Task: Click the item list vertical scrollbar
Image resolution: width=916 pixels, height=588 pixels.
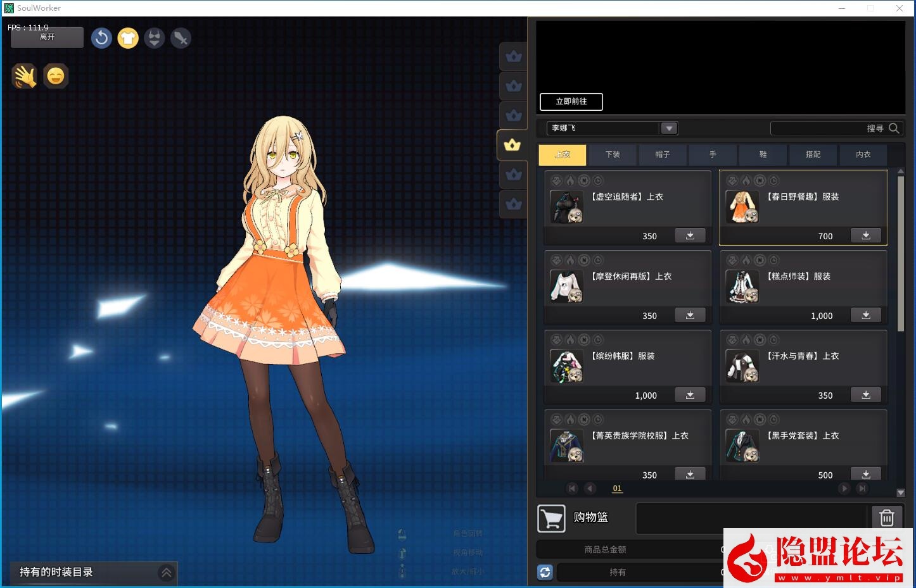Action: pos(901,253)
